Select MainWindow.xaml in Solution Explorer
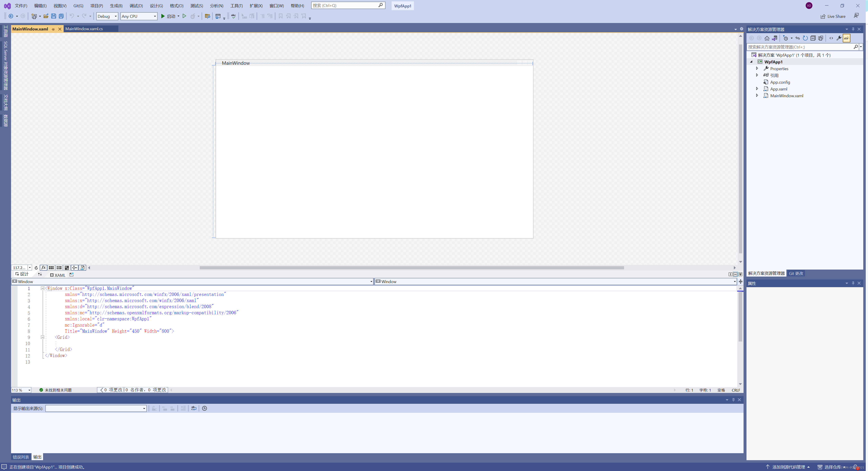 [786, 96]
